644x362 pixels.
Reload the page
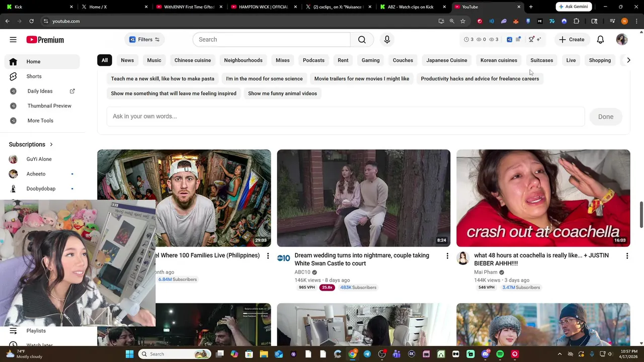pos(31,21)
